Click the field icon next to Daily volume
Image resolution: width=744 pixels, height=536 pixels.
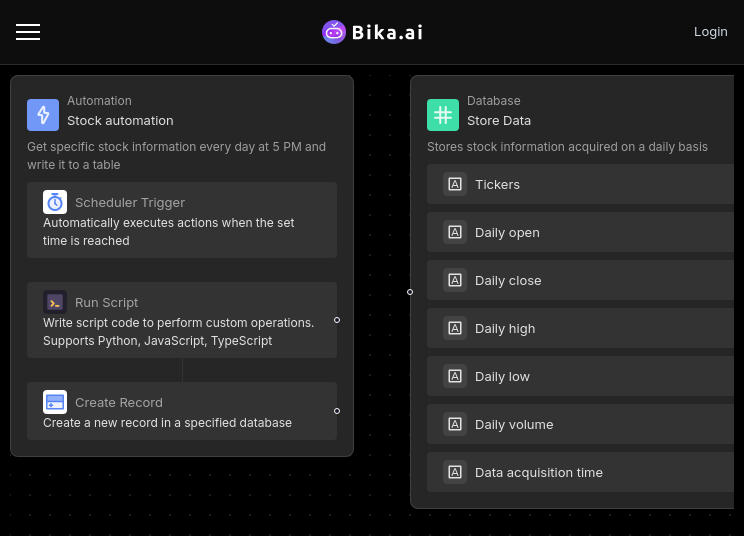coord(455,424)
